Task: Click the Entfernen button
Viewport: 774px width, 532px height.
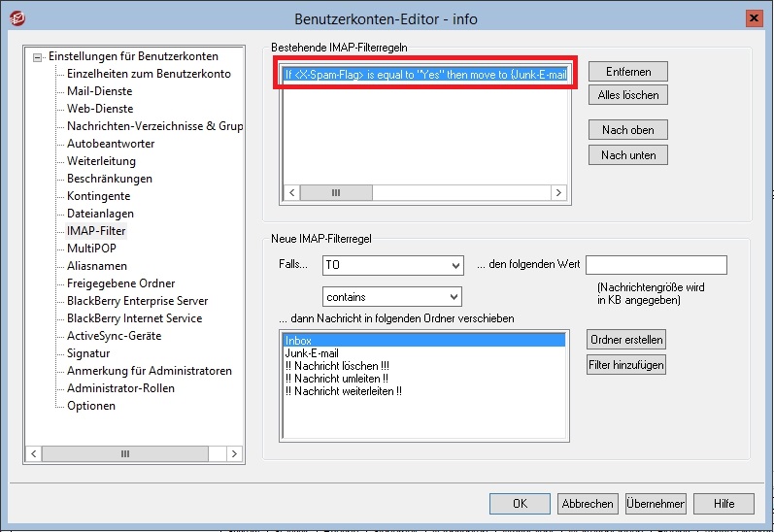Action: point(627,72)
